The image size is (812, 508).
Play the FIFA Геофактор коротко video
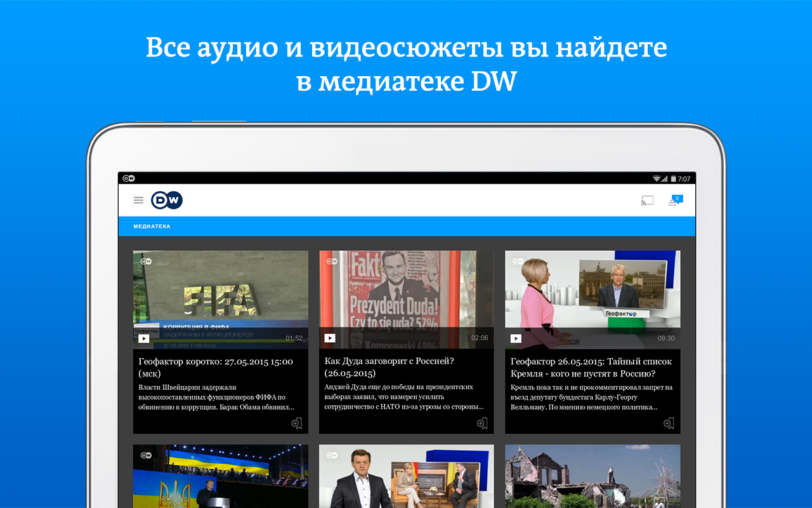coord(144,338)
